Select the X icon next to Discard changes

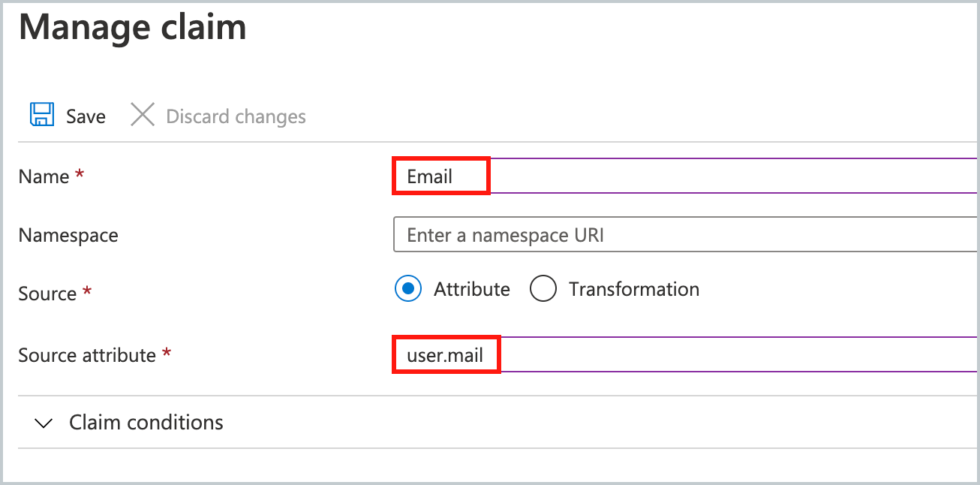click(x=143, y=115)
